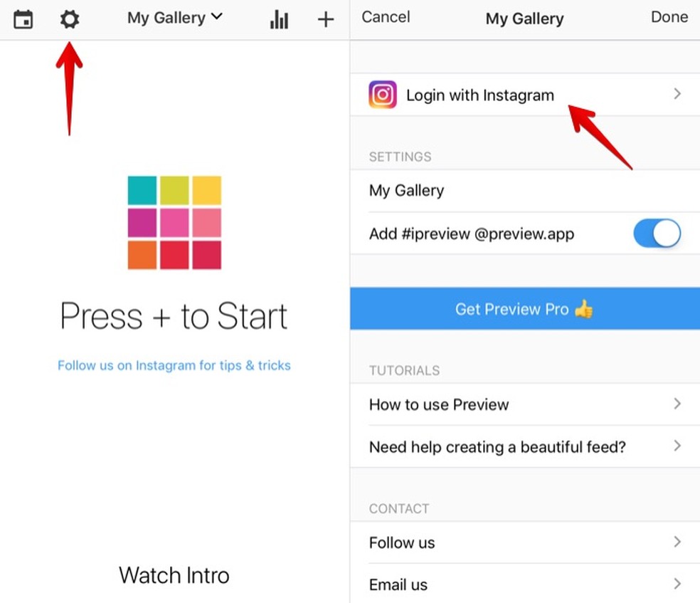Image resolution: width=700 pixels, height=603 pixels.
Task: Open Follow us on Instagram for tips link
Action: 174,365
